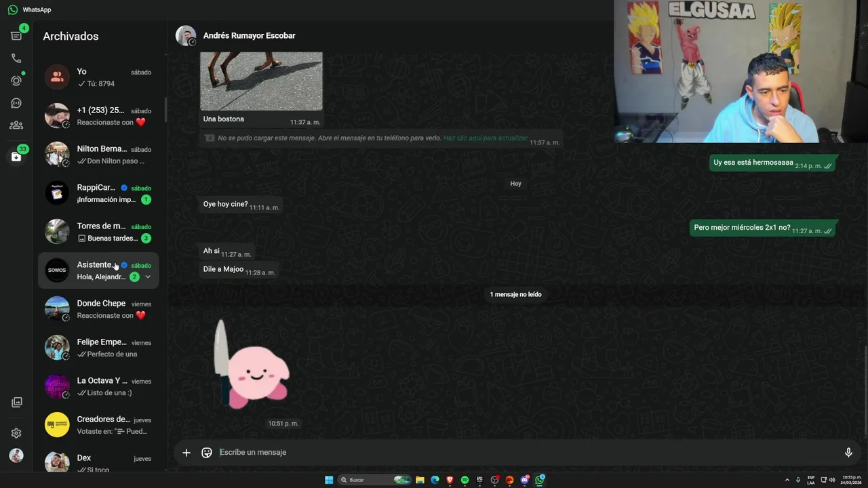This screenshot has height=488, width=868.
Task: Click the unread badge on Torres de m
Action: tap(146, 238)
